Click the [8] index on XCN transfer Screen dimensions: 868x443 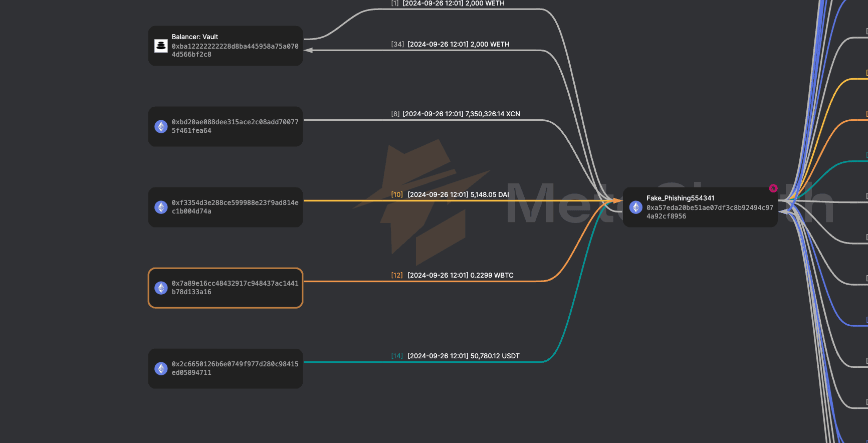(395, 114)
